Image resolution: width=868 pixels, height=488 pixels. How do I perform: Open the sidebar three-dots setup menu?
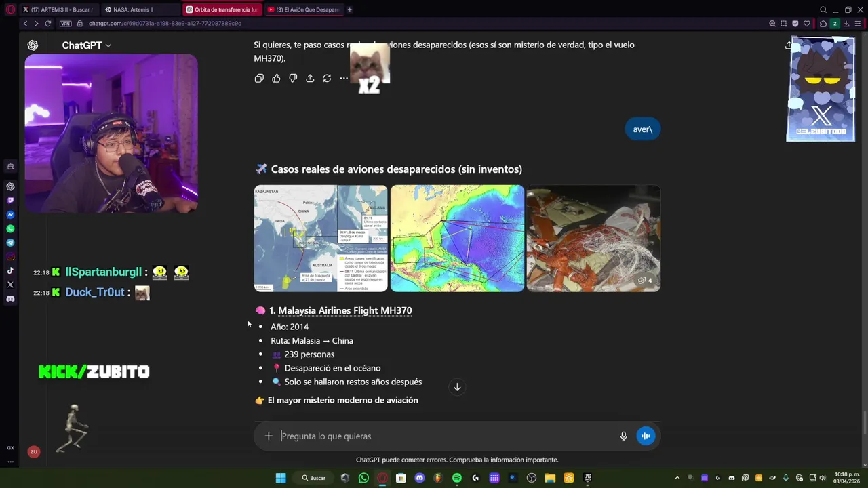[10, 462]
